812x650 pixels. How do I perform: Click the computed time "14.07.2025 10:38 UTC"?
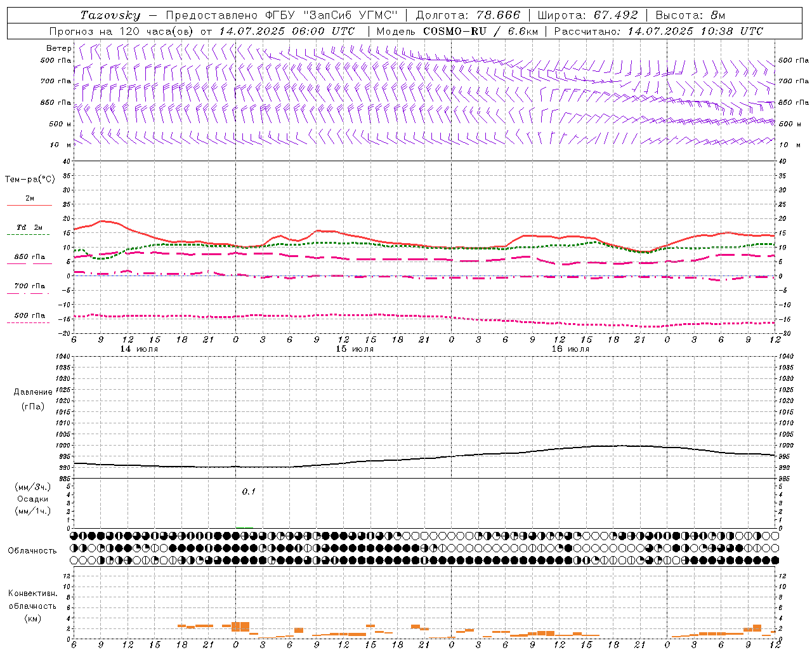click(x=695, y=31)
